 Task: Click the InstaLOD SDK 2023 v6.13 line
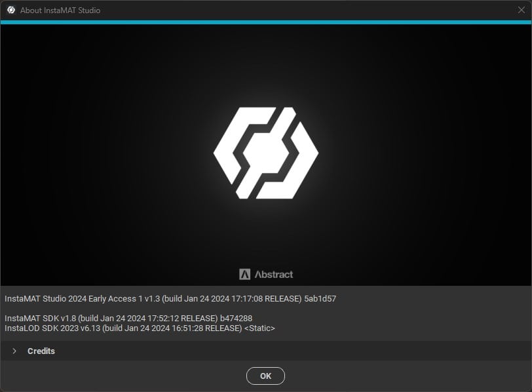click(140, 328)
